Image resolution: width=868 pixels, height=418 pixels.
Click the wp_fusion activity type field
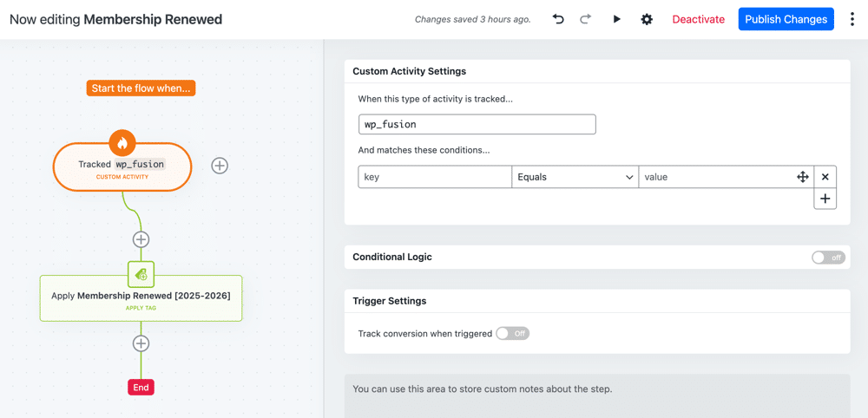pos(477,124)
